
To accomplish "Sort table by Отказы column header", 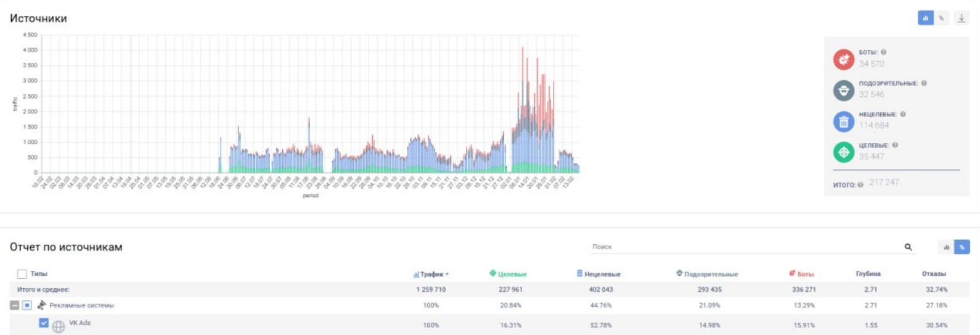I will [933, 274].
